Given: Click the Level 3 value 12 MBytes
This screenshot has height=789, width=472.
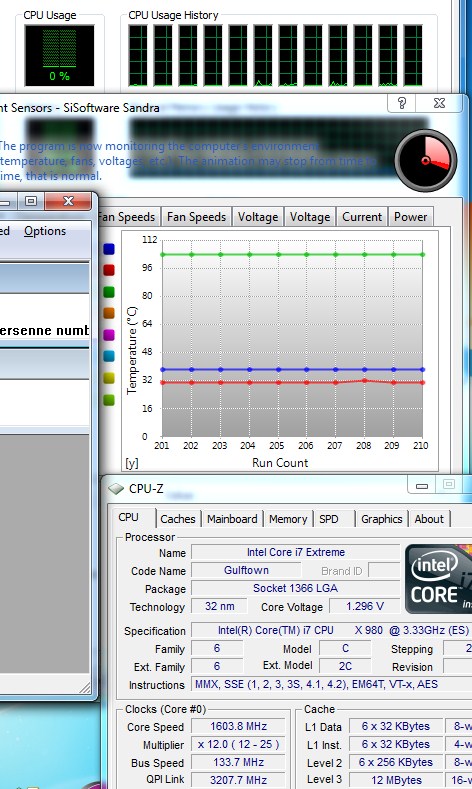Looking at the screenshot, I should click(396, 780).
